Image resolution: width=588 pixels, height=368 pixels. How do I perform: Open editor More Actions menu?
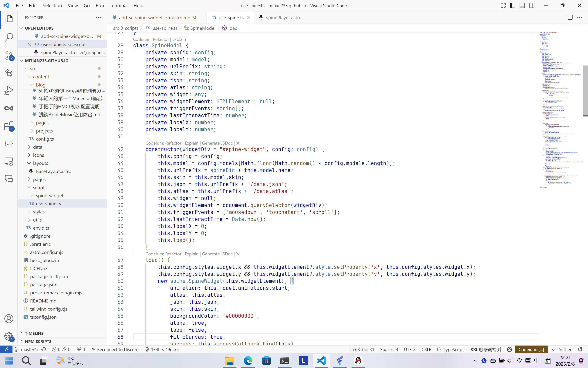click(580, 17)
